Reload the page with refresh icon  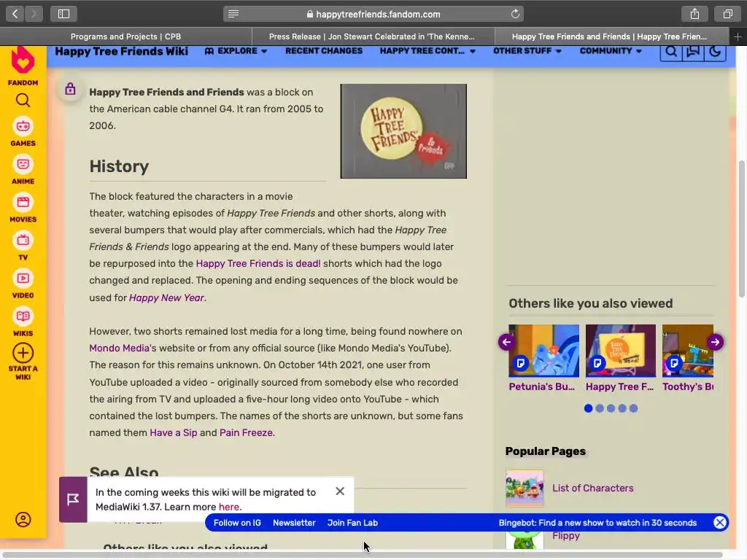pos(515,14)
